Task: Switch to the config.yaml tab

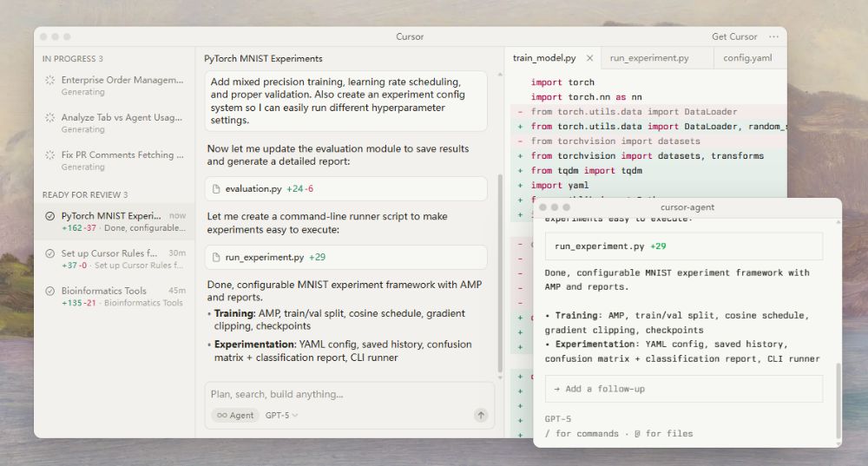Action: (x=749, y=58)
